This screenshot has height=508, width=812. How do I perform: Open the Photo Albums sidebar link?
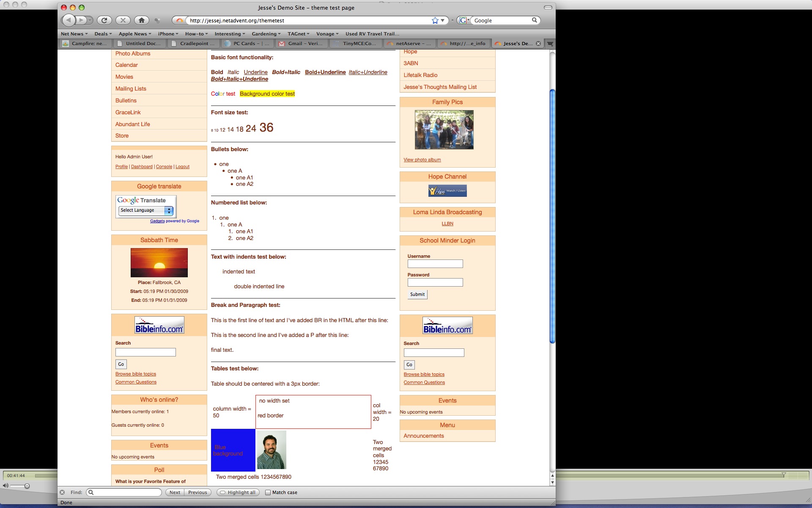133,53
